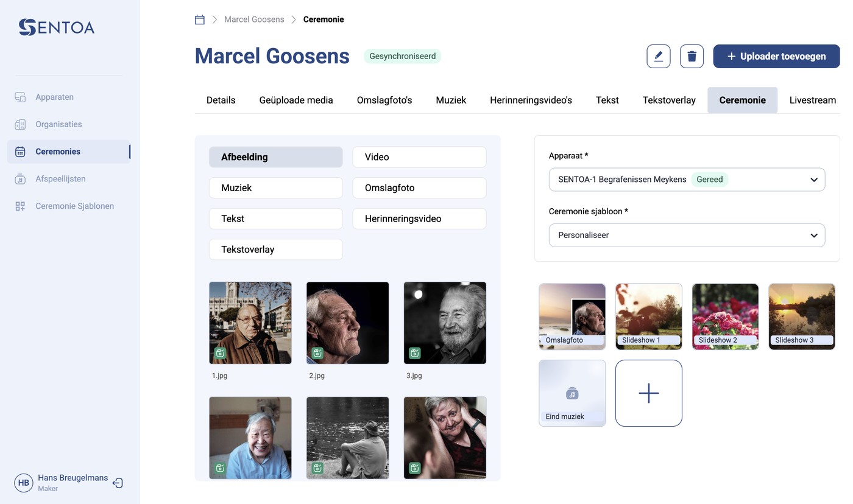This screenshot has width=853, height=504.
Task: Select the Tekstoverlay media filter
Action: pyautogui.click(x=276, y=250)
